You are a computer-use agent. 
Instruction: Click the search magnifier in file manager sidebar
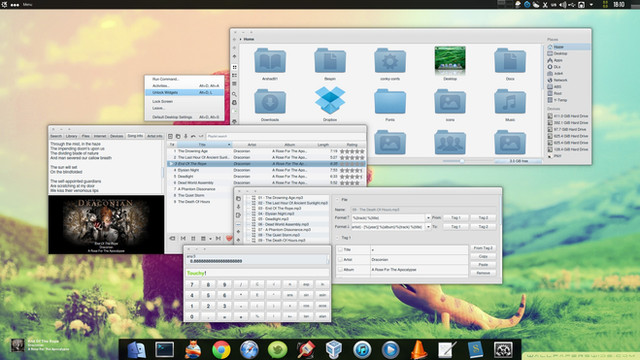click(234, 94)
